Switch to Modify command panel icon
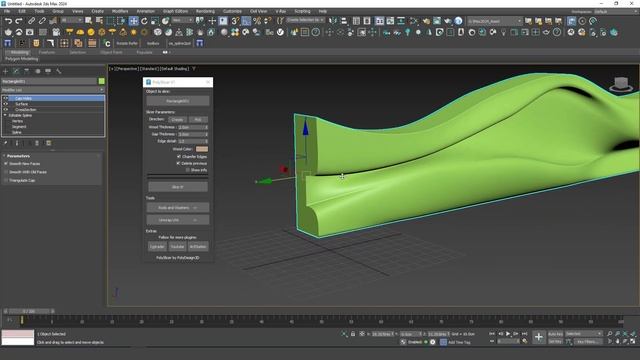This screenshot has width=640, height=360. [16, 71]
